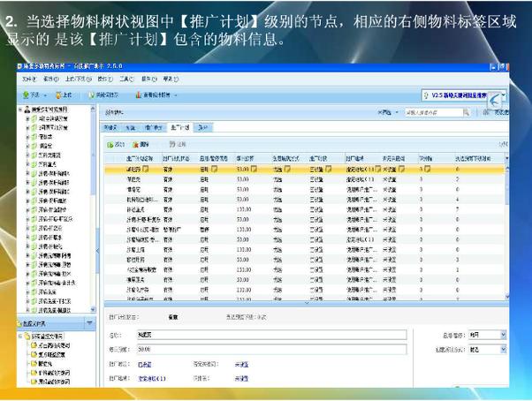Click the 每日预算 input showing 50.00
532x401 pixels.
[x=272, y=350]
